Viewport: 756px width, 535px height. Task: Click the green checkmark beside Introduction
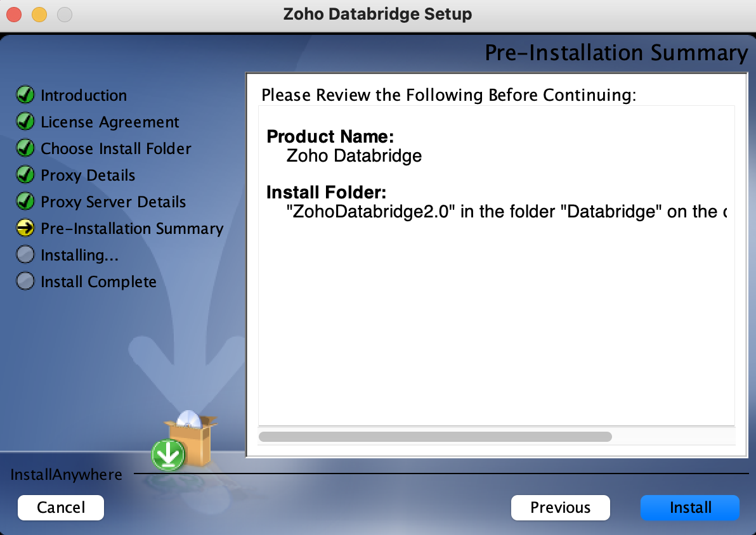pyautogui.click(x=25, y=95)
